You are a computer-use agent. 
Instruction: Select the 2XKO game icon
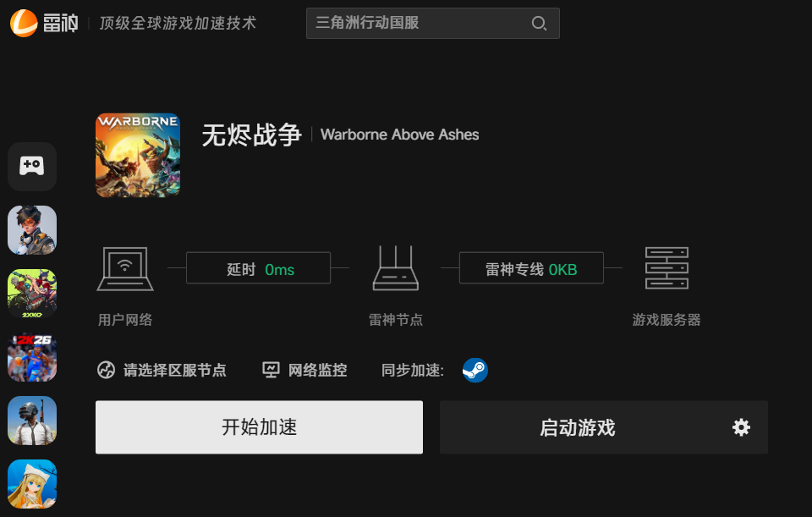pyautogui.click(x=32, y=294)
